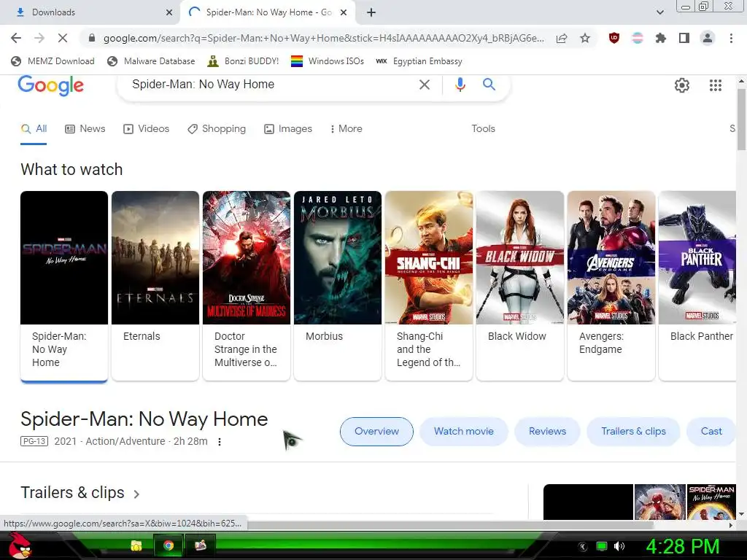Image resolution: width=747 pixels, height=560 pixels.
Task: Open the More search filters dropdown
Action: coord(347,128)
